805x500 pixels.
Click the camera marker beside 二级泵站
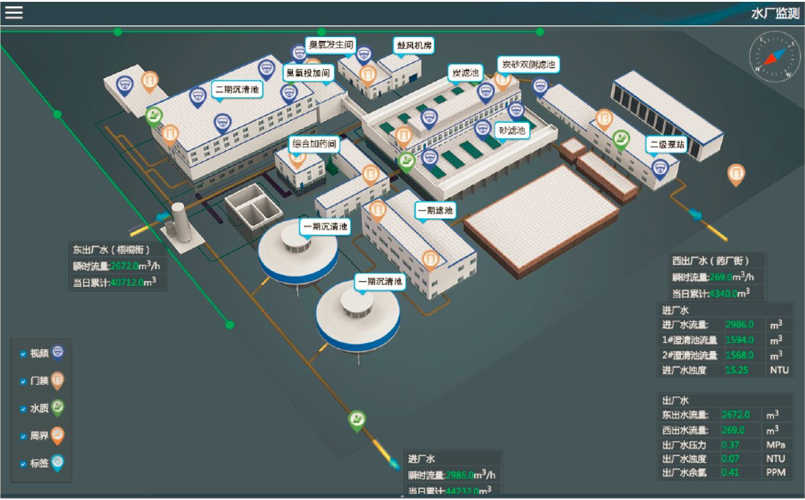point(660,169)
